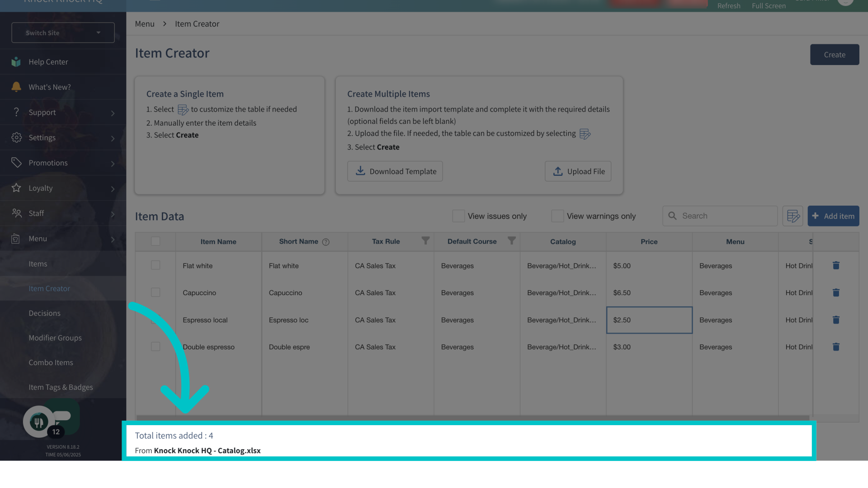Open the Help Center sidebar icon
The width and height of the screenshot is (868, 488).
coord(16,62)
